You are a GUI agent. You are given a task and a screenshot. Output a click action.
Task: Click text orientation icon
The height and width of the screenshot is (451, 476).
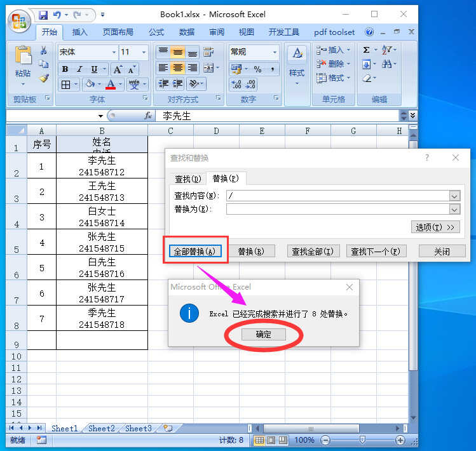point(194,83)
